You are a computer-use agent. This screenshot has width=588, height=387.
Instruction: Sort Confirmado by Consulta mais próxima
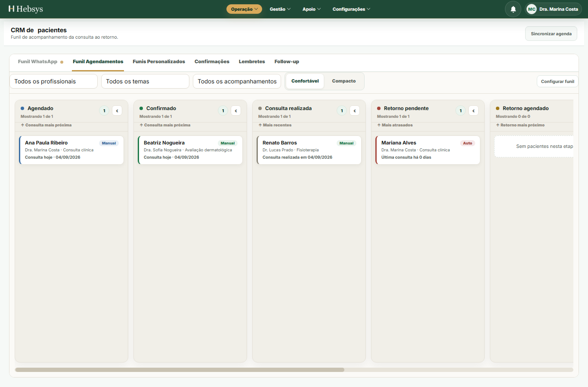tap(165, 125)
